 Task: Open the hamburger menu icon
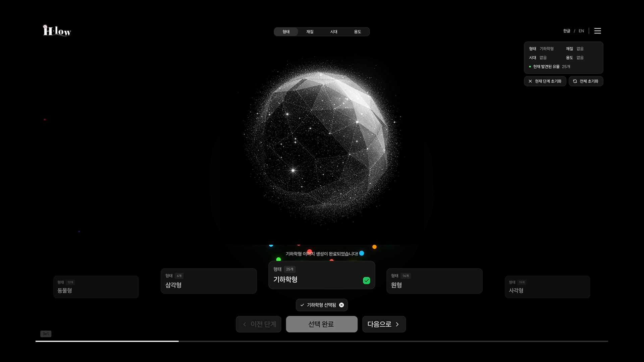click(x=597, y=31)
